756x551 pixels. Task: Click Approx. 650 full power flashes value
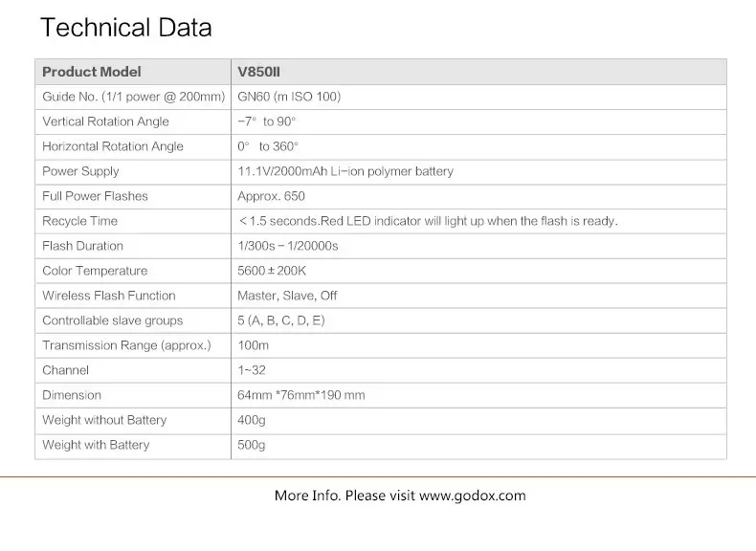tap(271, 196)
